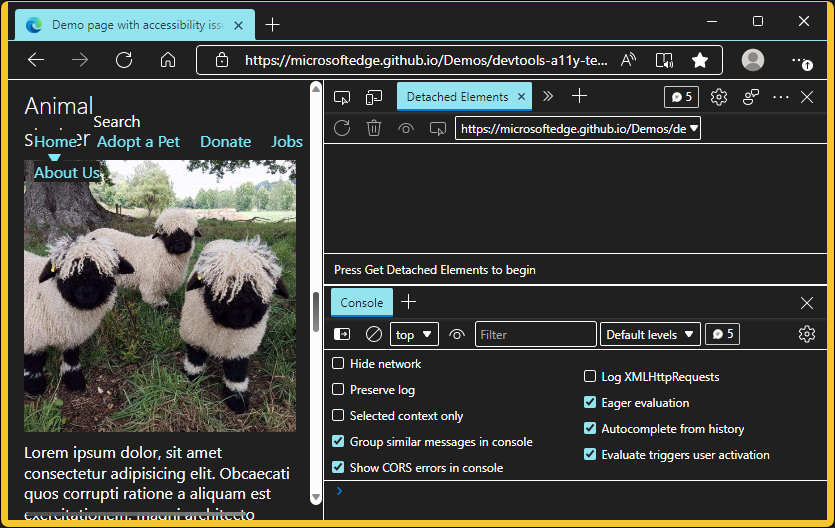View site information lock icon
This screenshot has width=835, height=528.
pos(222,60)
